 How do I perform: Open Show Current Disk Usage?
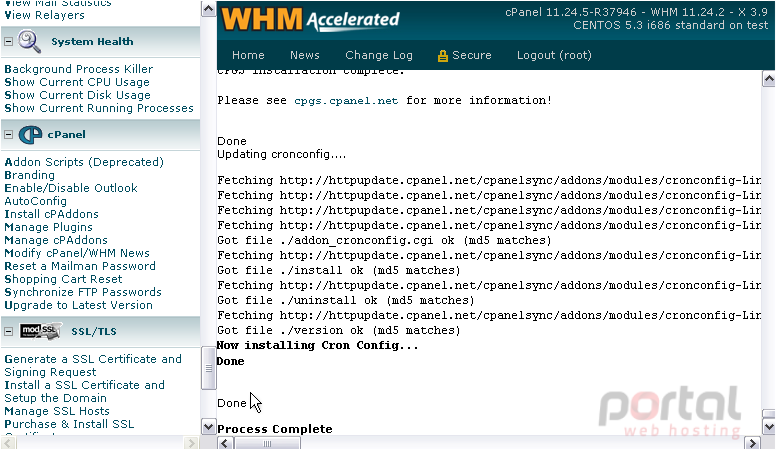pyautogui.click(x=77, y=95)
